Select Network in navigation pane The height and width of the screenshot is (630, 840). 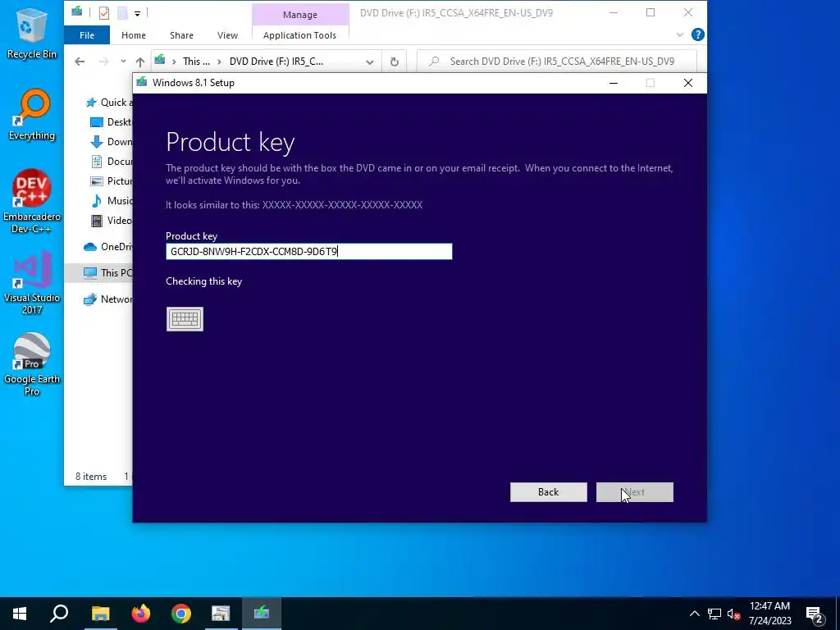107,299
